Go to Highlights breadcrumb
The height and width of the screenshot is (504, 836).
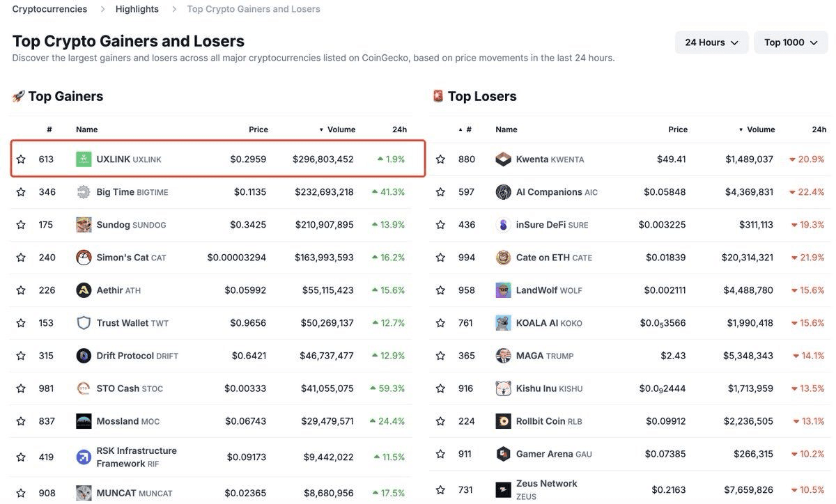[x=137, y=9]
